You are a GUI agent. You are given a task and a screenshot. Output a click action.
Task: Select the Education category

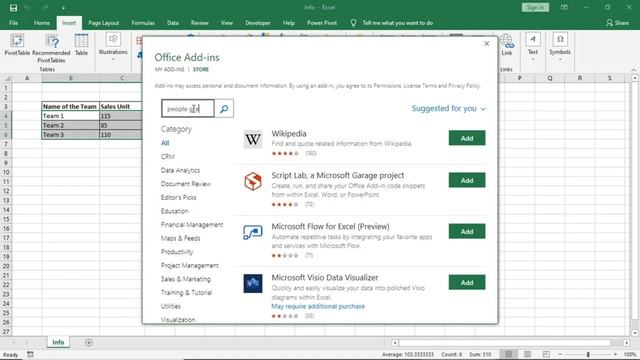click(175, 211)
